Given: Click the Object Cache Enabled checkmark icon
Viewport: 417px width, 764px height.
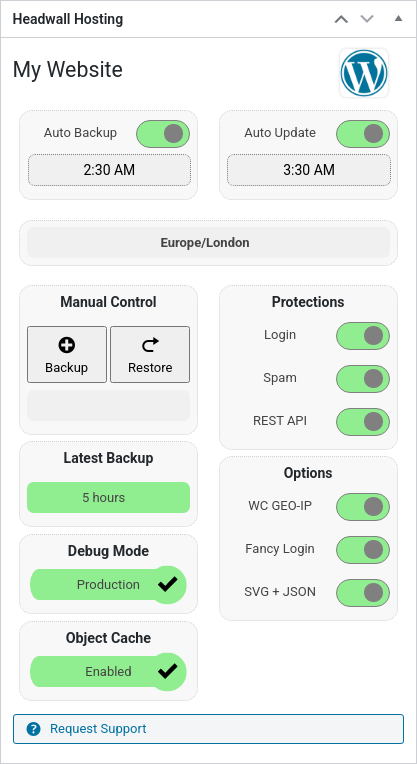Looking at the screenshot, I should [x=167, y=671].
